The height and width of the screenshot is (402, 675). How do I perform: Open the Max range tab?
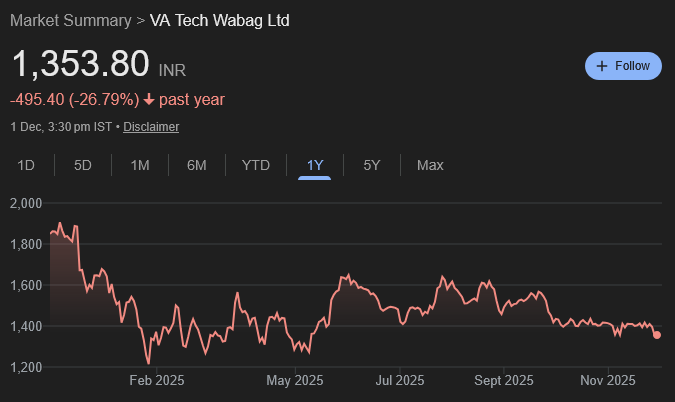pos(430,165)
